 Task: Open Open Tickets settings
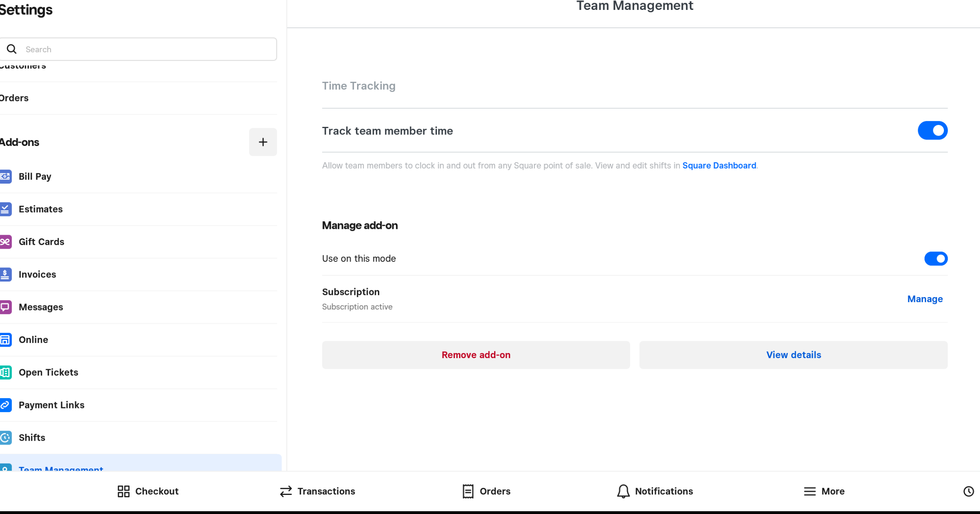[138, 372]
